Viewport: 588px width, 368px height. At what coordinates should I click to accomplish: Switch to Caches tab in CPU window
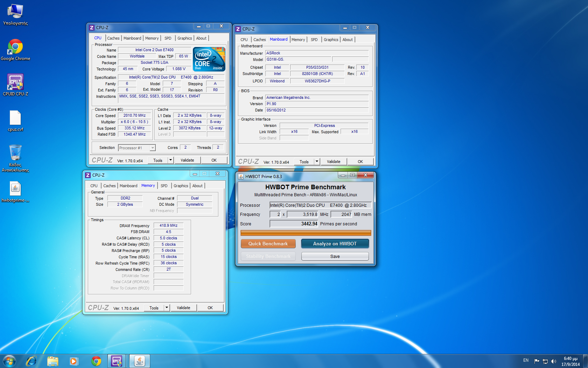(x=113, y=38)
